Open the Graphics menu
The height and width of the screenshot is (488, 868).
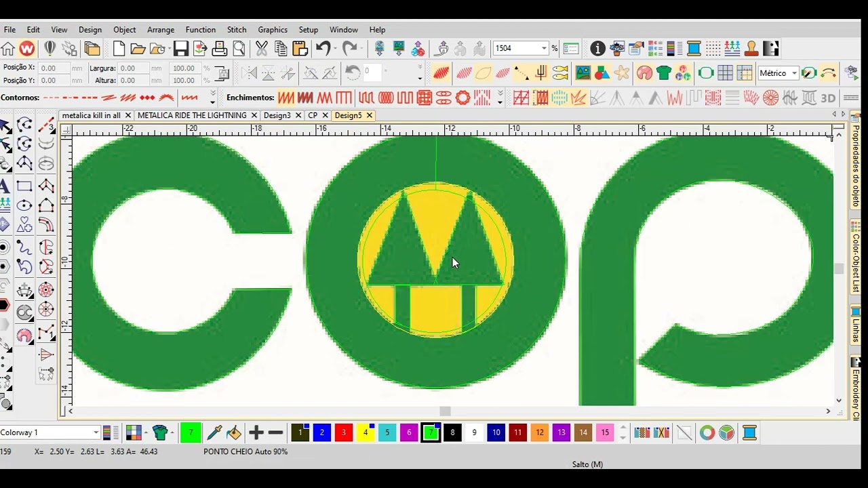coord(273,30)
